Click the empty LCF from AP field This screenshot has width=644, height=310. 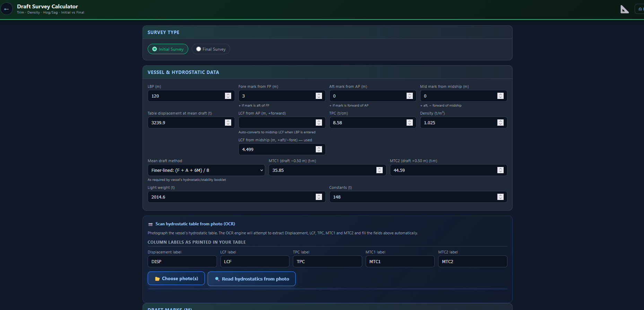(282, 123)
